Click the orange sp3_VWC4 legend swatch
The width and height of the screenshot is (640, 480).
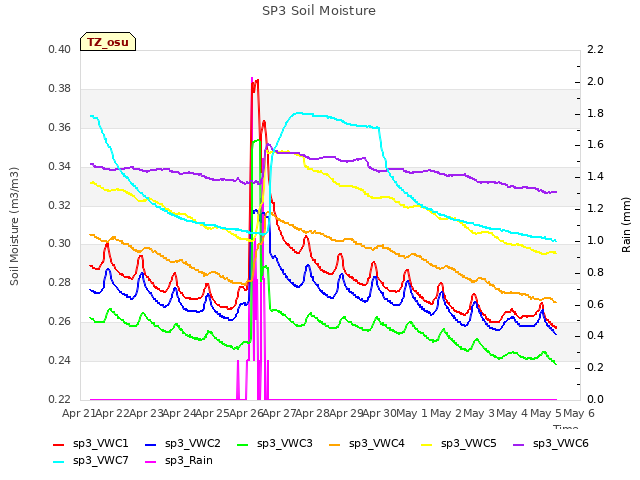[x=335, y=444]
